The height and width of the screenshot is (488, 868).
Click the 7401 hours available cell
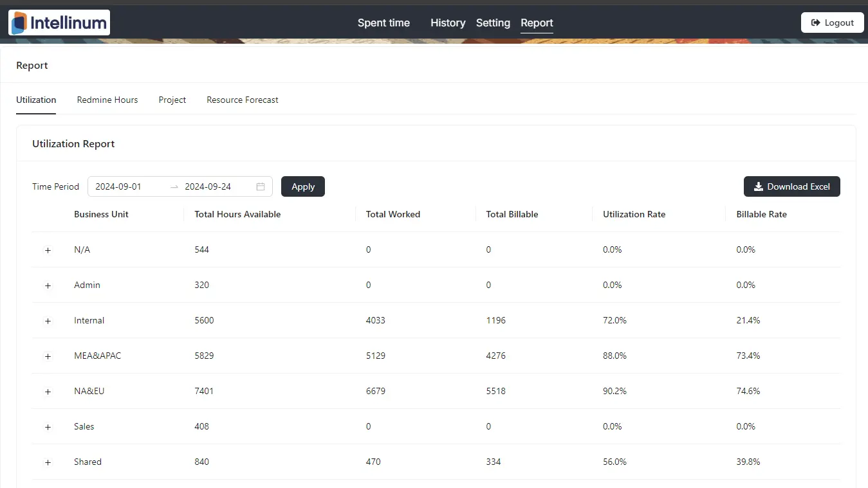tap(204, 391)
